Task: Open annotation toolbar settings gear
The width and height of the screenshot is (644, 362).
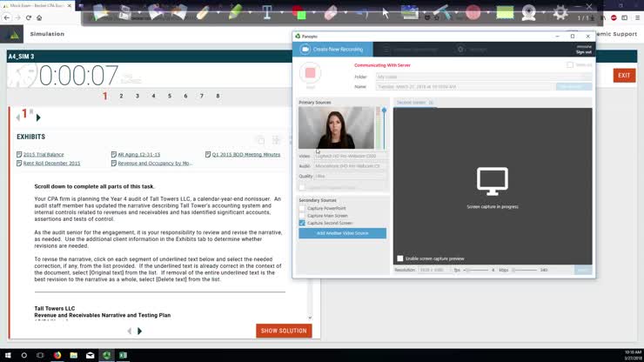Action: click(x=560, y=13)
